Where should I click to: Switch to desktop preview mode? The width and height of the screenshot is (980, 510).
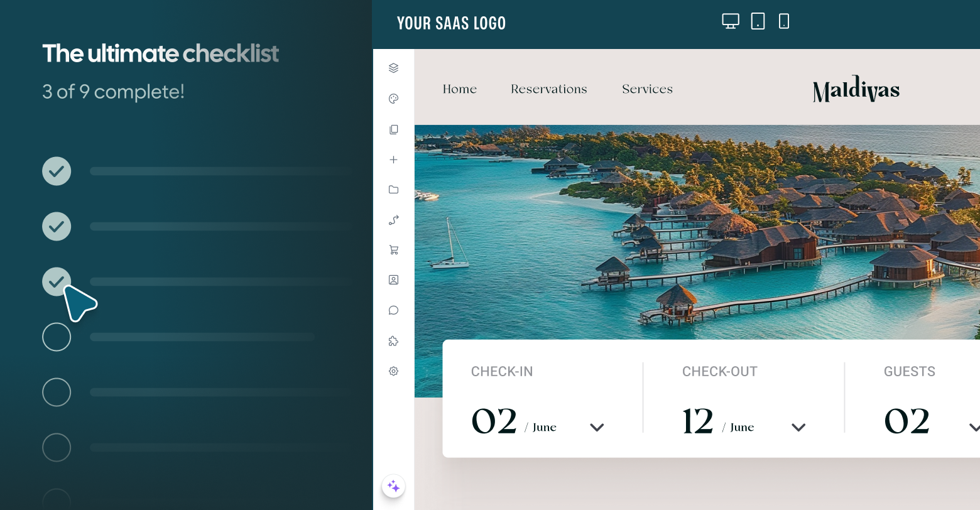[x=730, y=21]
